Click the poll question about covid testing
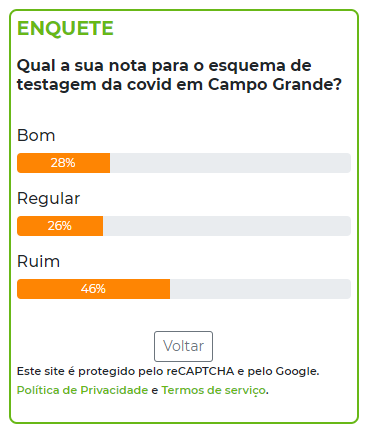Image resolution: width=367 pixels, height=430 pixels. (179, 75)
